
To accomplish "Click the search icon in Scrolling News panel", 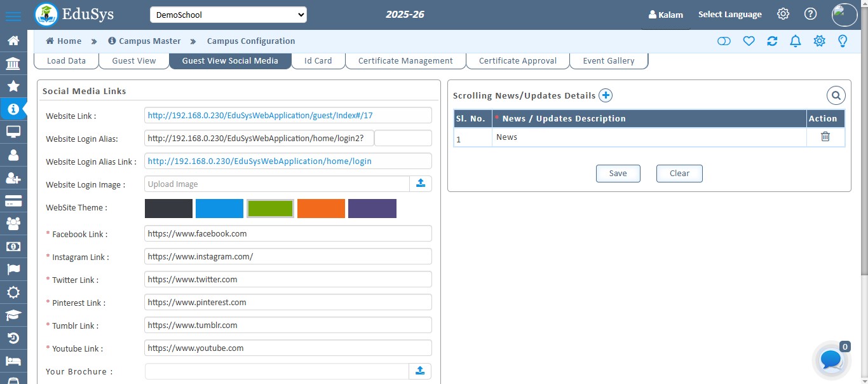I will pyautogui.click(x=836, y=95).
